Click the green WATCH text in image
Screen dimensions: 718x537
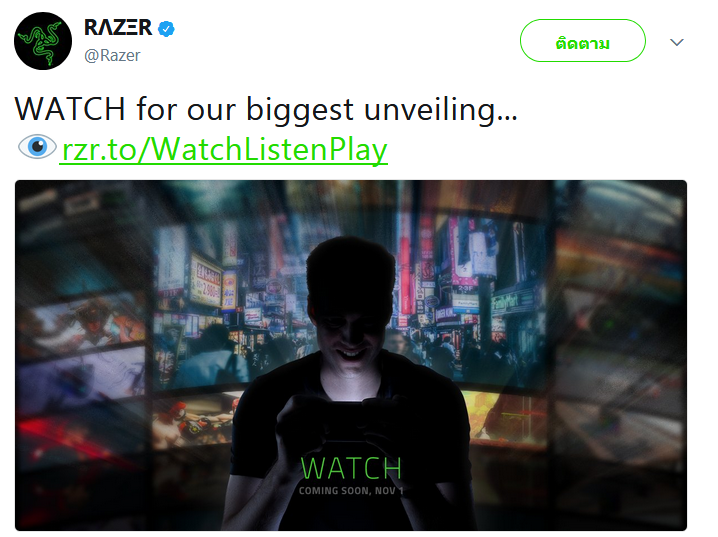(x=351, y=467)
